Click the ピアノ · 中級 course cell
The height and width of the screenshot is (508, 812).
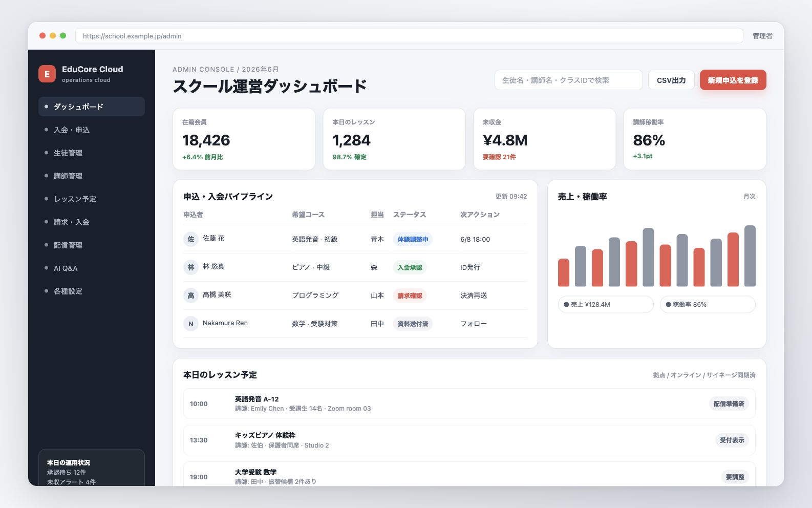[x=311, y=267]
